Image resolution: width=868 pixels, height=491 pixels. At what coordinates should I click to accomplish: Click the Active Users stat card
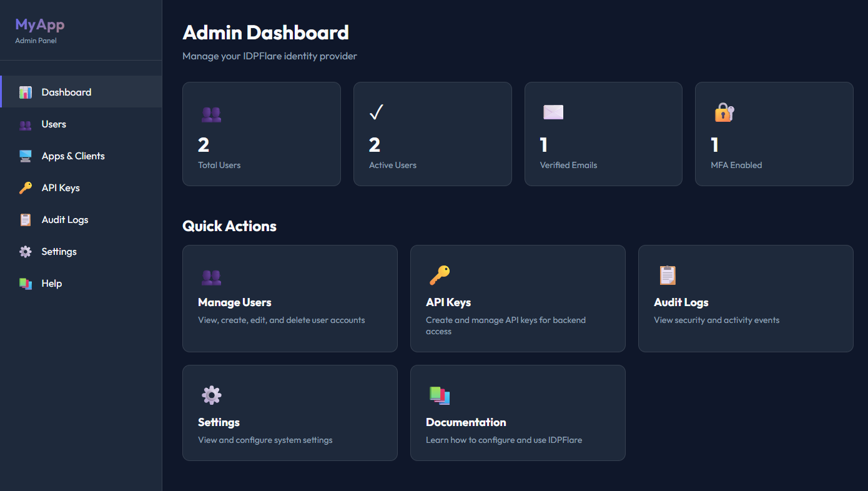click(432, 134)
